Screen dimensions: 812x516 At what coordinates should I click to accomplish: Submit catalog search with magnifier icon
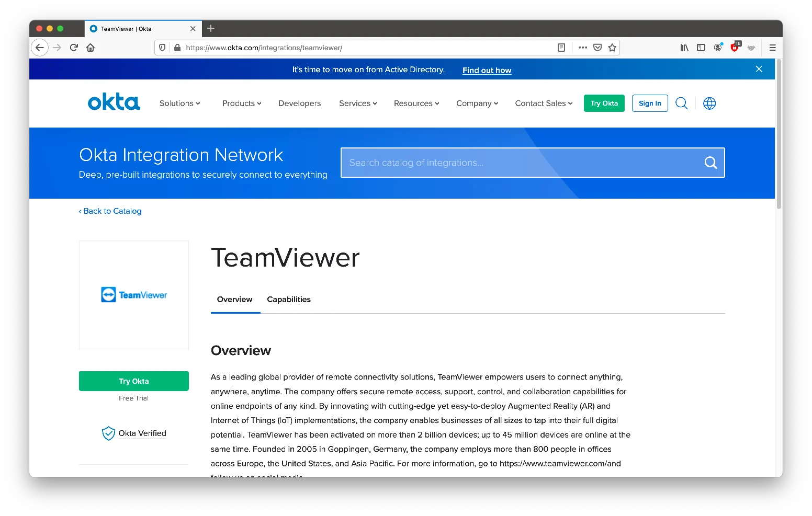coord(710,163)
